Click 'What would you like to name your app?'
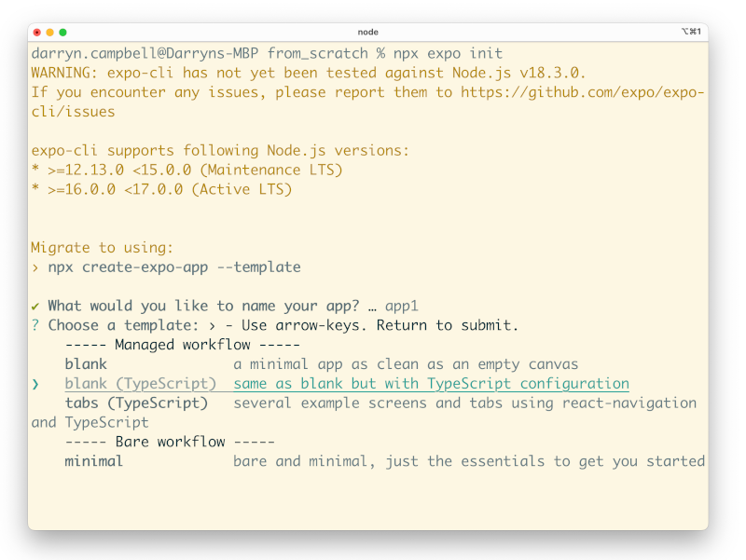This screenshot has height=560, width=746. 203,307
